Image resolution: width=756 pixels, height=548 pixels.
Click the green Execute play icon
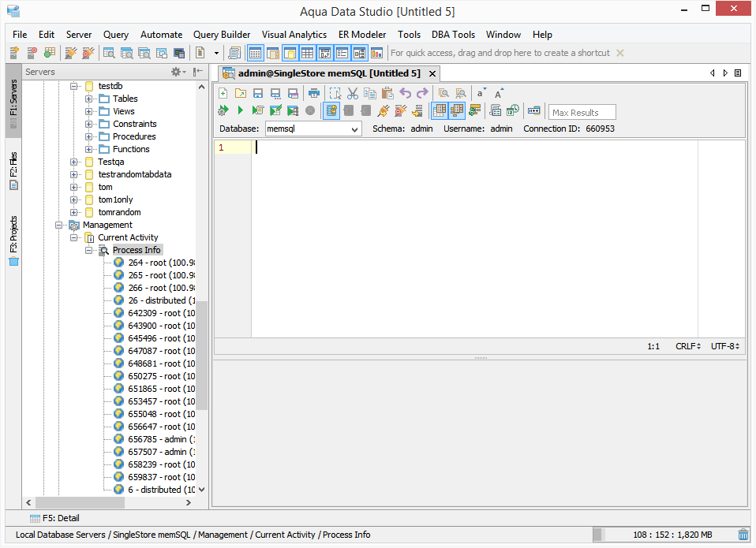tap(240, 110)
